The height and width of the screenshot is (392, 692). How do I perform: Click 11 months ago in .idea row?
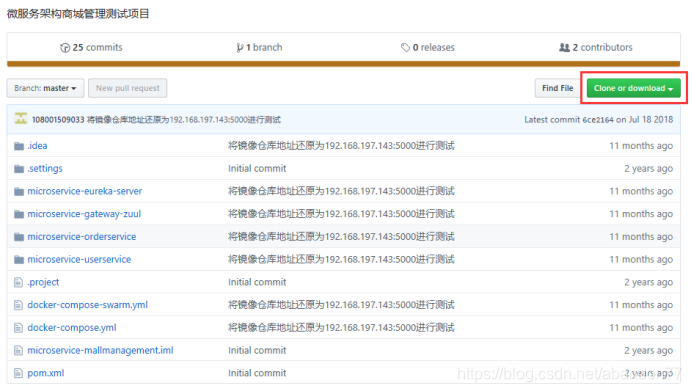(x=641, y=146)
